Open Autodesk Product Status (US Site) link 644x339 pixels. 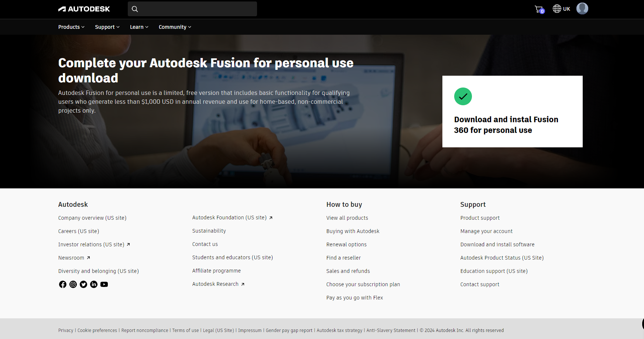(x=502, y=258)
